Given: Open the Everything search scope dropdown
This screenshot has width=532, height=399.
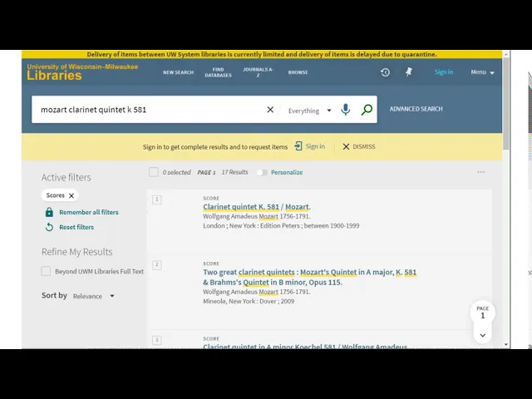Looking at the screenshot, I should click(309, 111).
